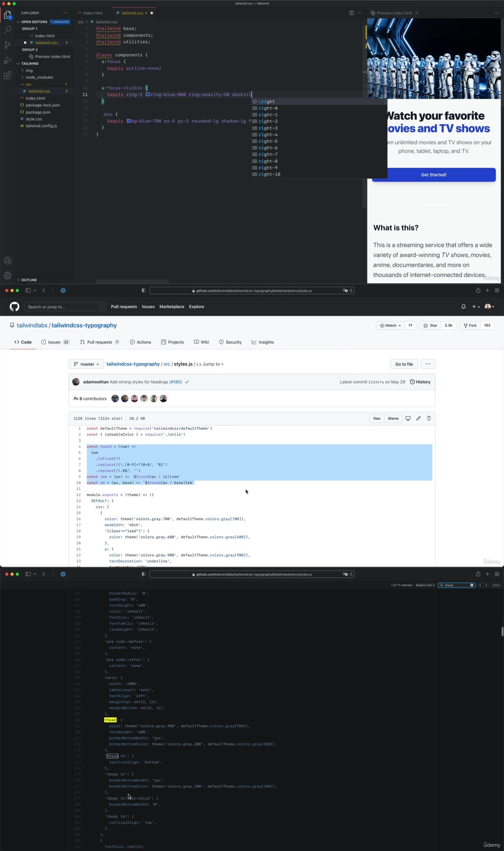
Task: Open the Search view in activity bar
Action: pos(7,30)
